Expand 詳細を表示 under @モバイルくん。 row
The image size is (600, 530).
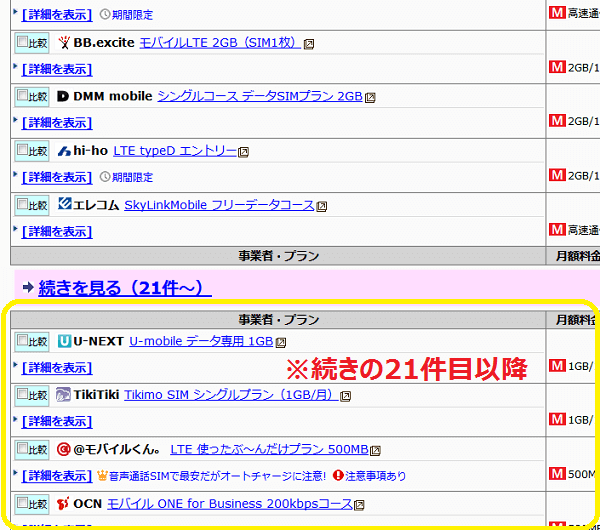(x=57, y=476)
